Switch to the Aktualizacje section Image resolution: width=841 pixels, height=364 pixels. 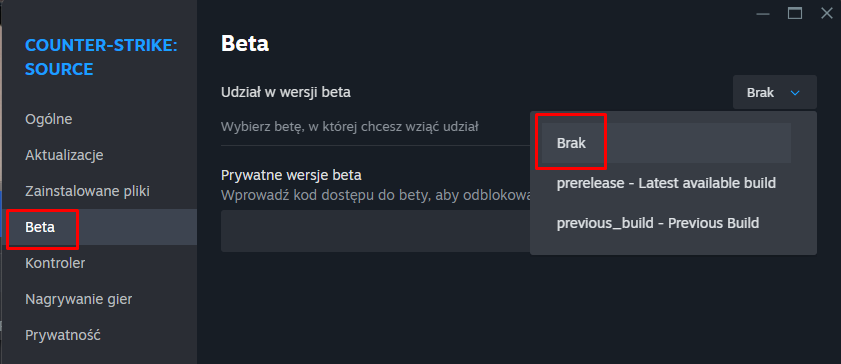coord(64,155)
